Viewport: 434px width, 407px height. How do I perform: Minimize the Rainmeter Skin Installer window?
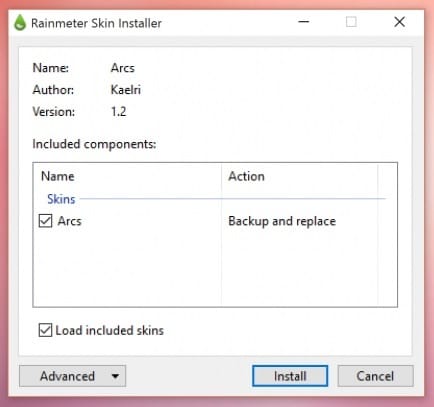click(304, 22)
